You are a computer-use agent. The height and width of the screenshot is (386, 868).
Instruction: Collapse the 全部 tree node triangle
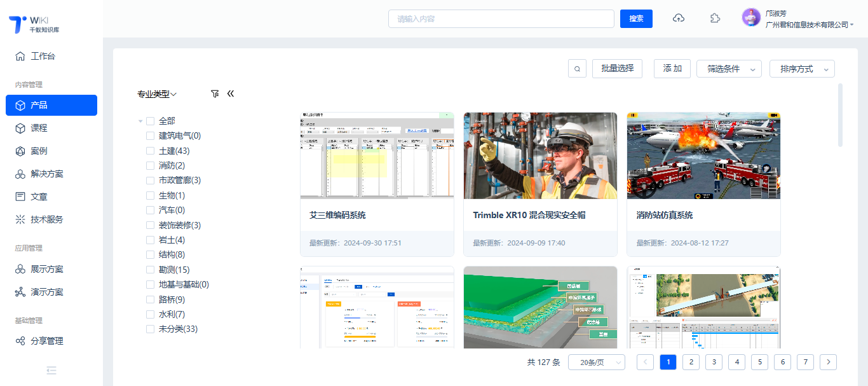[140, 121]
